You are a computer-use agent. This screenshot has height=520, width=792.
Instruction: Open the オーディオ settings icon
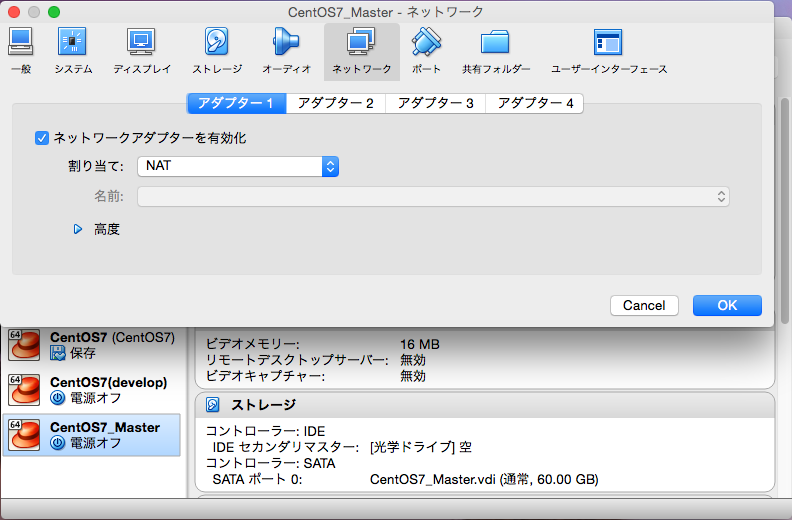click(286, 51)
